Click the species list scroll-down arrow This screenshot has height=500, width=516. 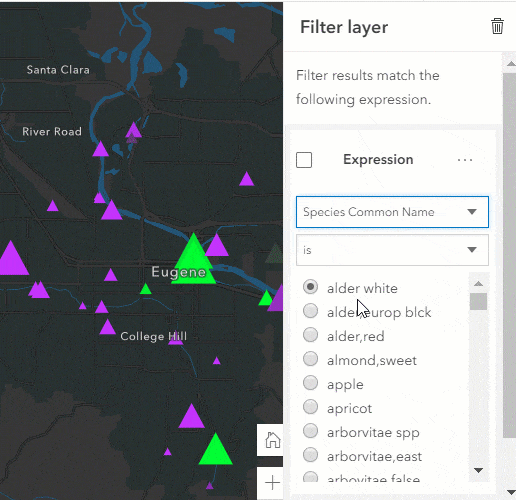tap(478, 470)
